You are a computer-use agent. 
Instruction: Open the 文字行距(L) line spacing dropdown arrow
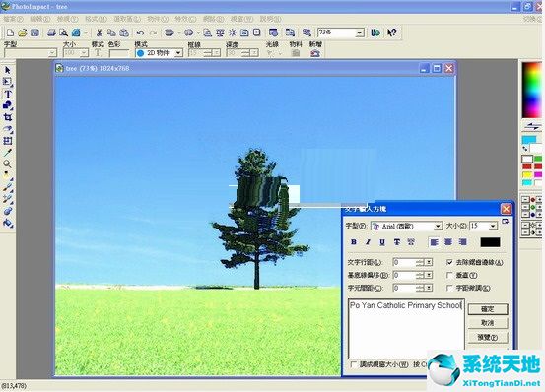pos(430,262)
